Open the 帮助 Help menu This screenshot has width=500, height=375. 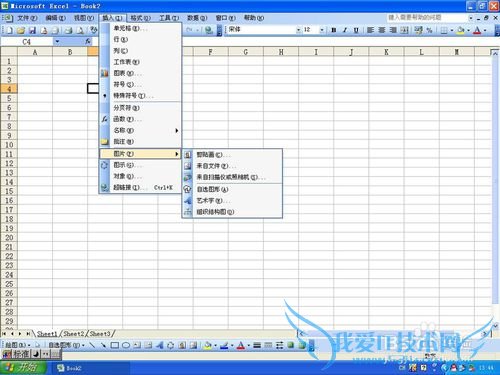click(x=254, y=18)
